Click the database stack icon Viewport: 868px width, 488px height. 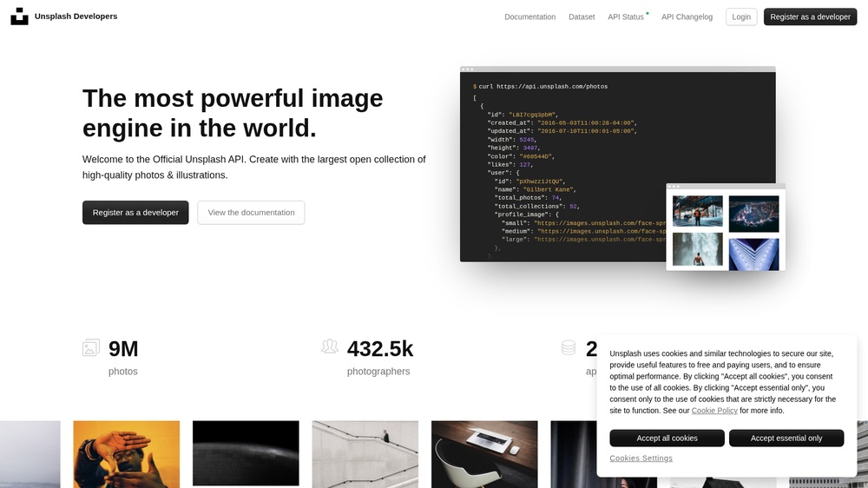pyautogui.click(x=569, y=347)
